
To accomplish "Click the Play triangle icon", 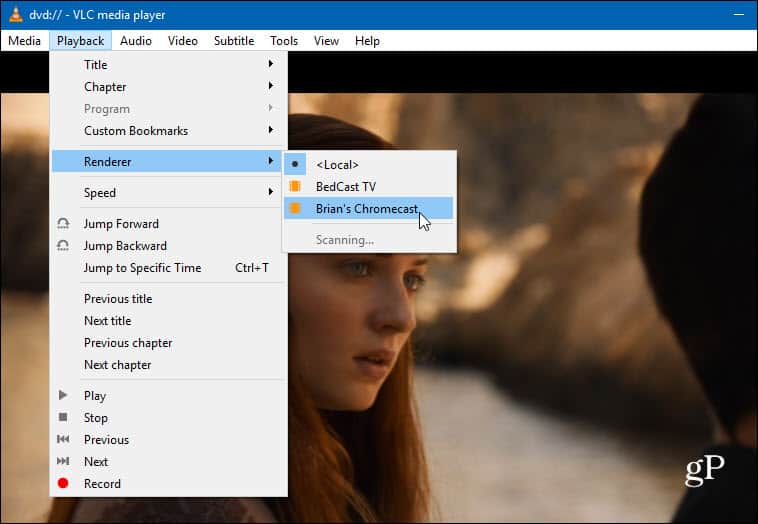I will 63,395.
